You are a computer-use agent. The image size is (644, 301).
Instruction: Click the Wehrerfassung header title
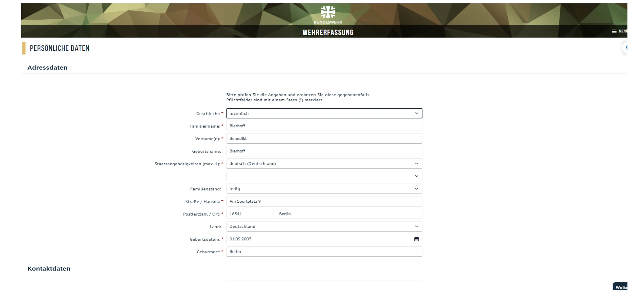point(328,32)
